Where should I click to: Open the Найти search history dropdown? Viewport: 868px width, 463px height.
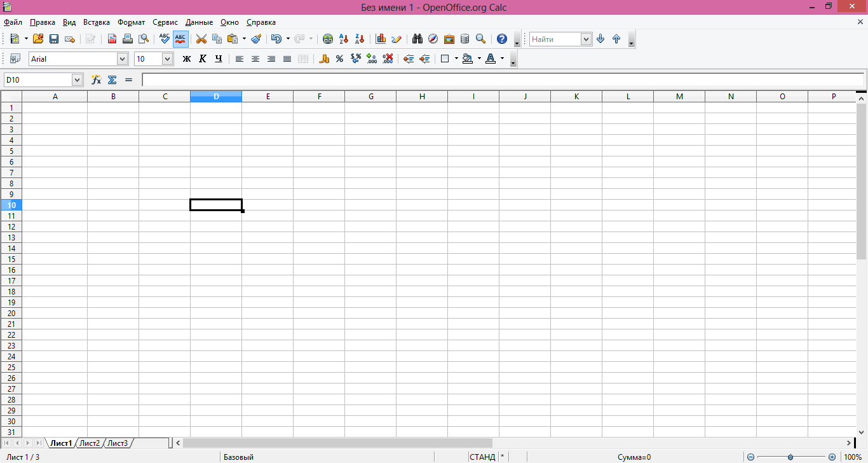(x=586, y=39)
